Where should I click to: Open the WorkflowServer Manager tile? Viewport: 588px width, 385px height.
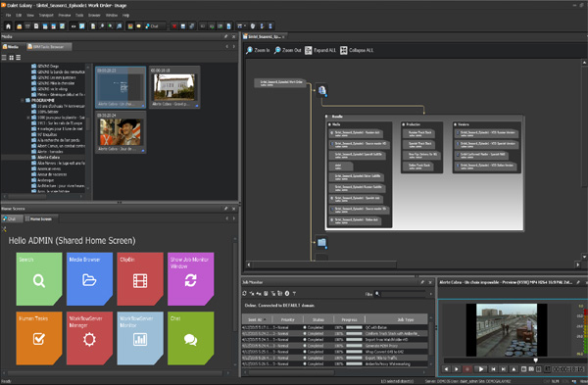click(89, 338)
